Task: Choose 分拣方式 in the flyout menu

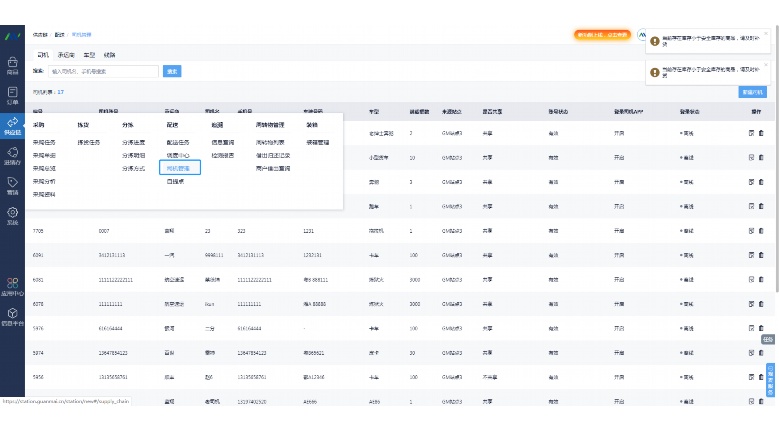Action: pos(133,169)
